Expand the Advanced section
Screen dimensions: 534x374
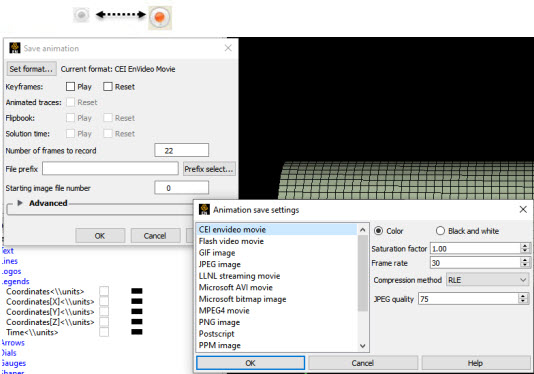[20, 203]
